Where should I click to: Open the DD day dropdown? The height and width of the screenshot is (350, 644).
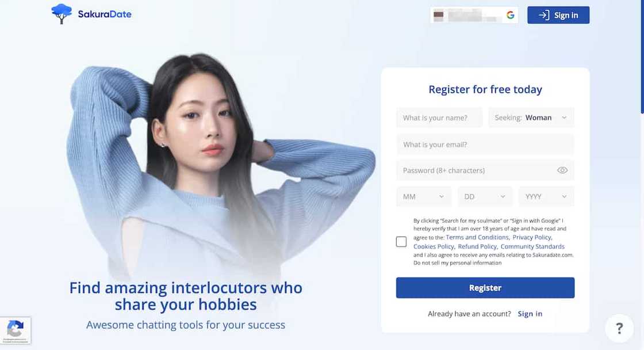tap(485, 197)
